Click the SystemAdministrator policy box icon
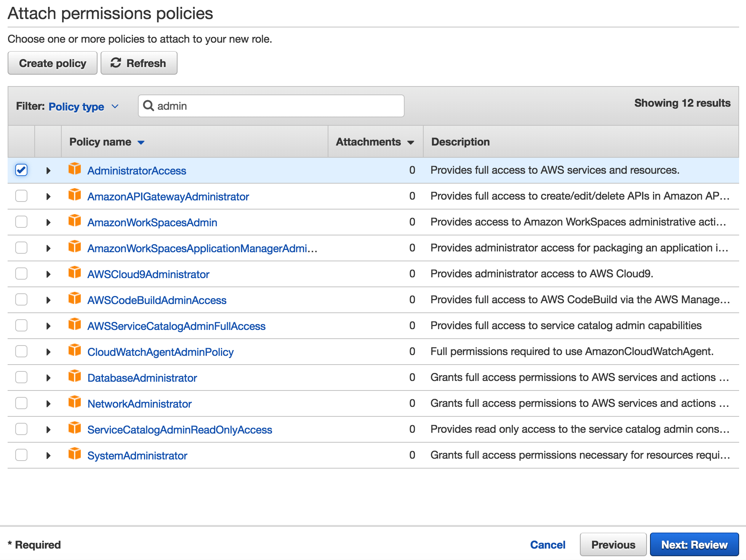746x560 pixels. [75, 453]
